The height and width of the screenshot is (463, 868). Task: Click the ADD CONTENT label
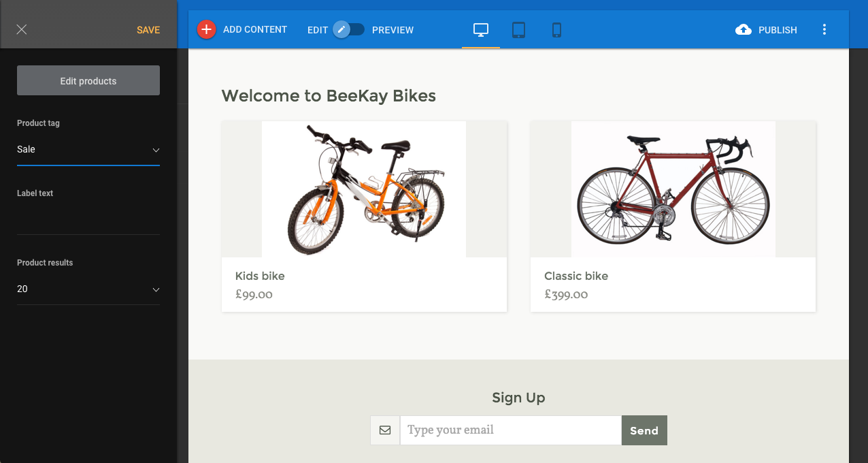pos(255,29)
